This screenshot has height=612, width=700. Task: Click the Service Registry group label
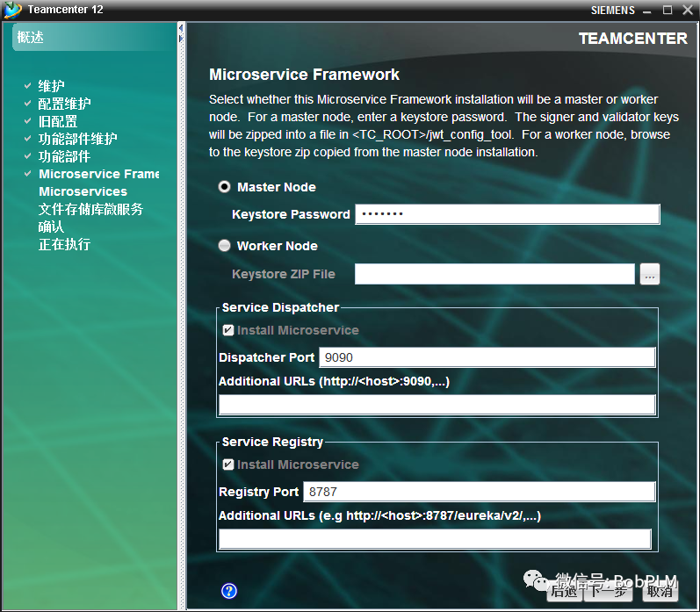click(272, 442)
